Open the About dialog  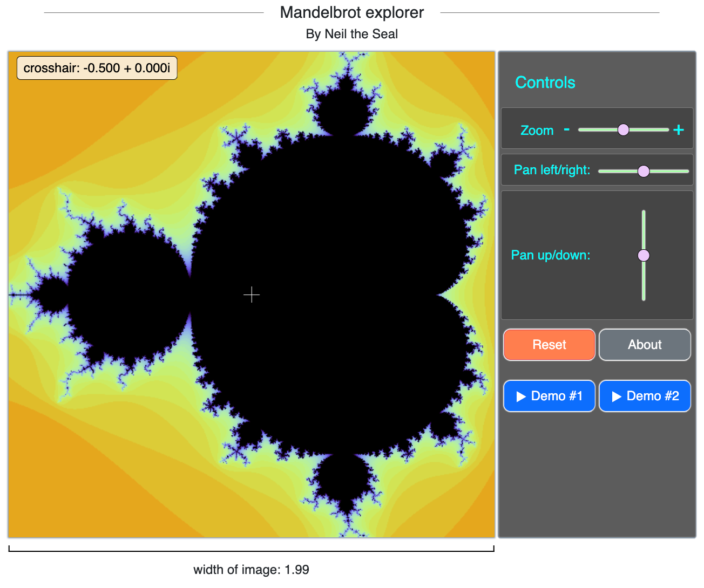click(645, 345)
